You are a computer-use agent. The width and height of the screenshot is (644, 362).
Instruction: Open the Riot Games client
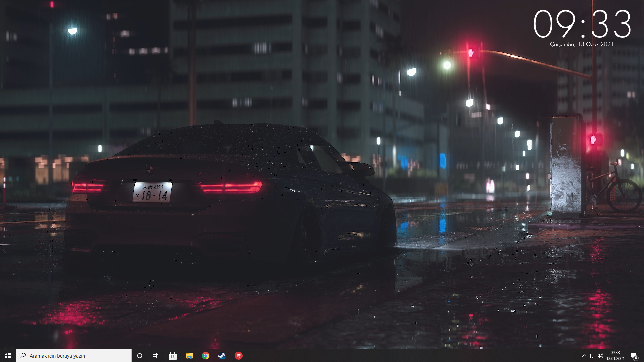(239, 356)
